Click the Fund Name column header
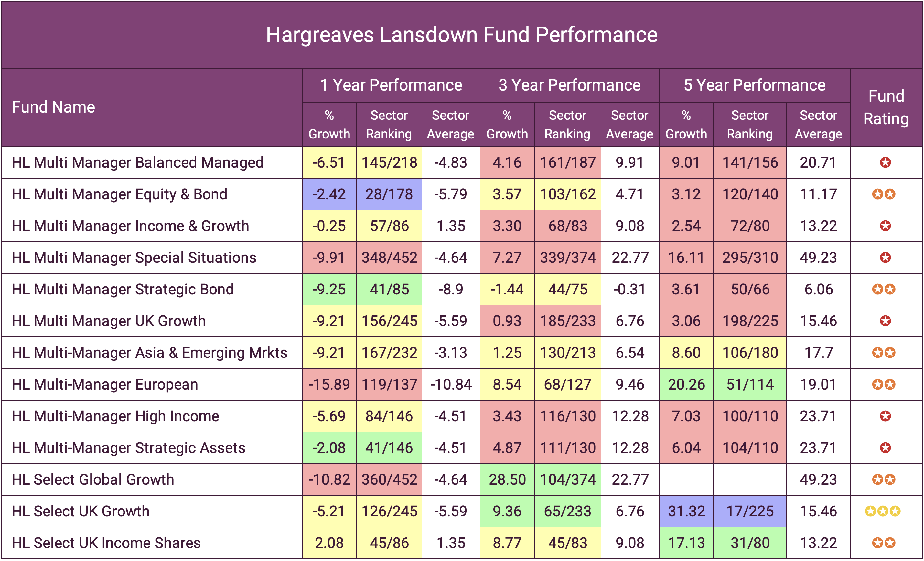924x561 pixels. (53, 107)
